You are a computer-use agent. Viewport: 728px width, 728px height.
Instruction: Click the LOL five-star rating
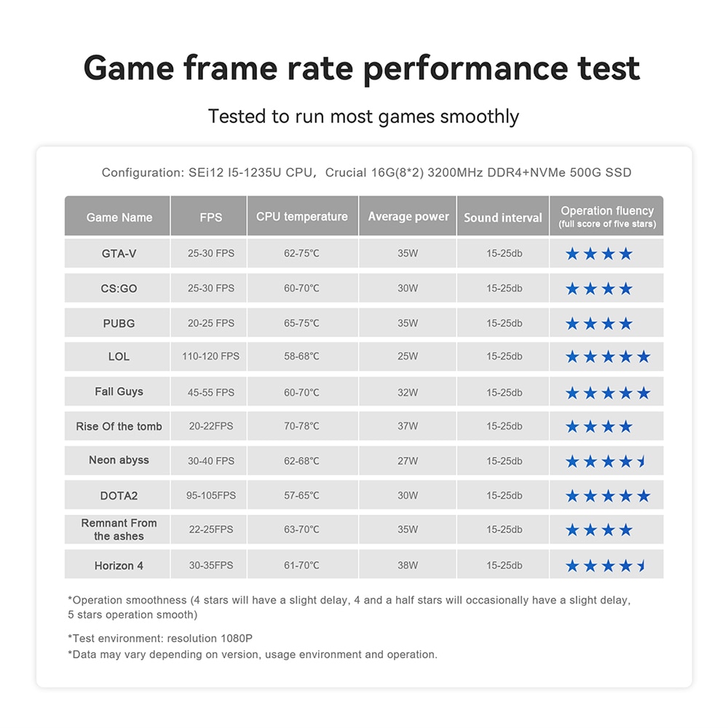pyautogui.click(x=608, y=357)
